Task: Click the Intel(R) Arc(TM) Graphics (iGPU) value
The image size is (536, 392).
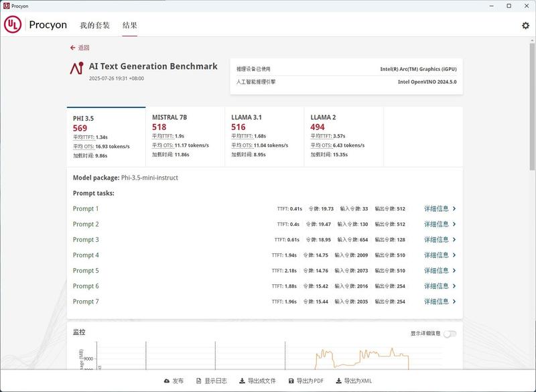Action: point(418,69)
